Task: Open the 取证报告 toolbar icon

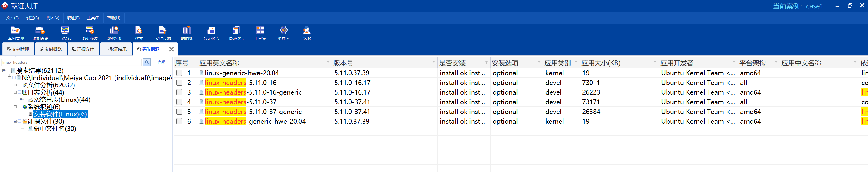Action: tap(211, 33)
